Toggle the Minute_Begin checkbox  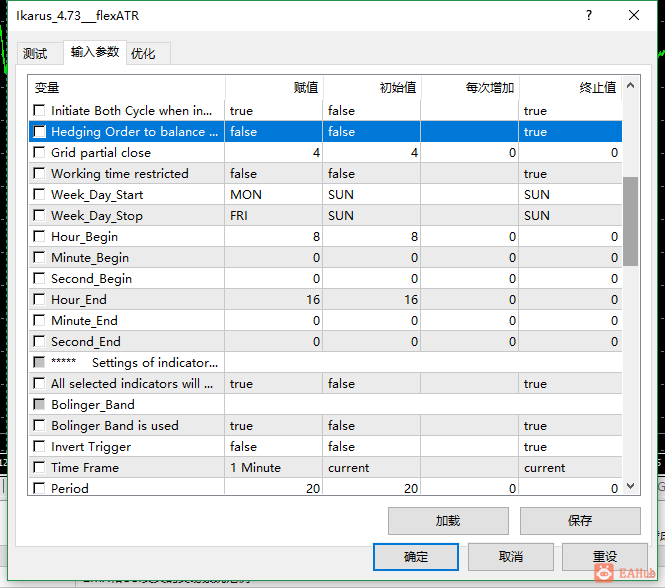[39, 258]
